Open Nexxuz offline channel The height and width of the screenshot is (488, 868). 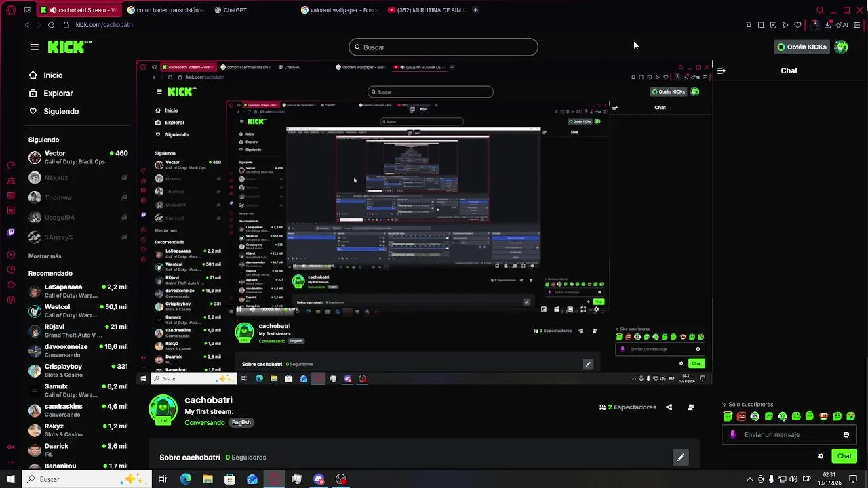coord(78,178)
